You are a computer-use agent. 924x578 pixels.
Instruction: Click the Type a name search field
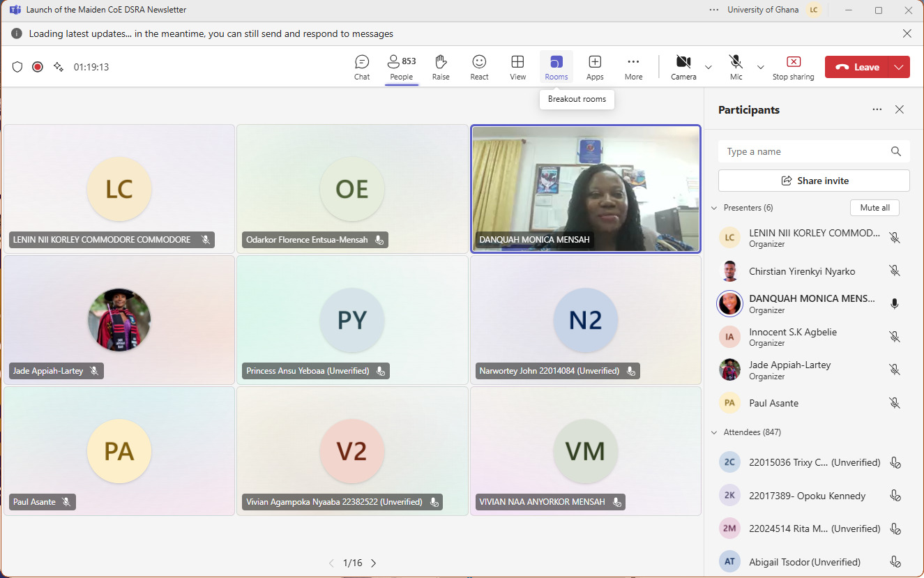(814, 151)
